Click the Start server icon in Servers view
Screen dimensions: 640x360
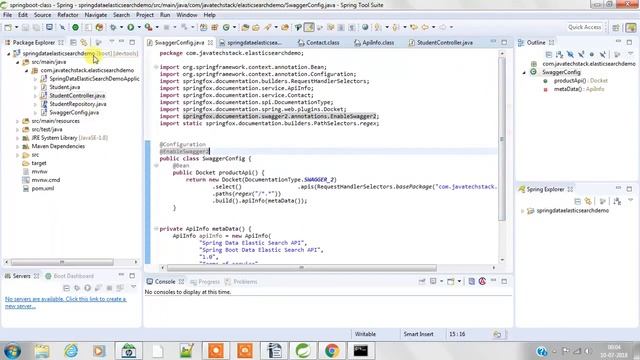pos(87,288)
